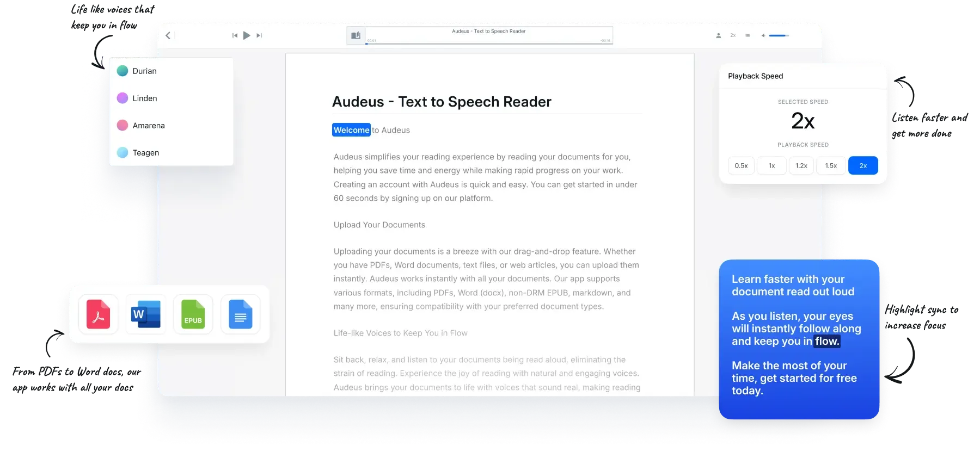Adjust the volume slider
The height and width of the screenshot is (452, 980).
pos(779,35)
